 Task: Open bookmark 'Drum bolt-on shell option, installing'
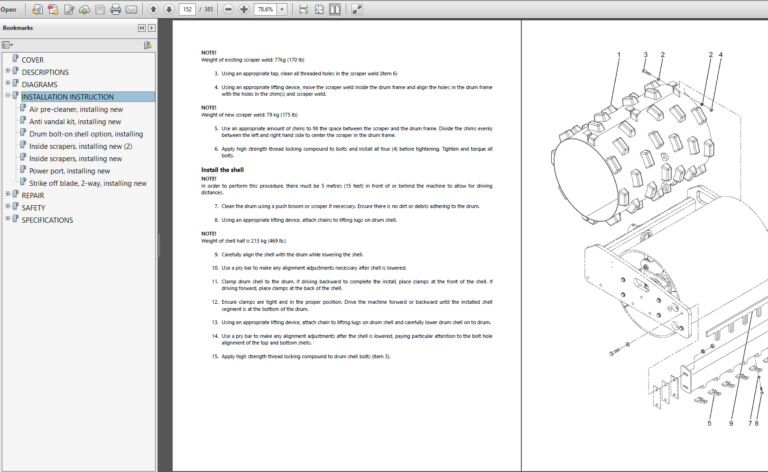point(86,134)
